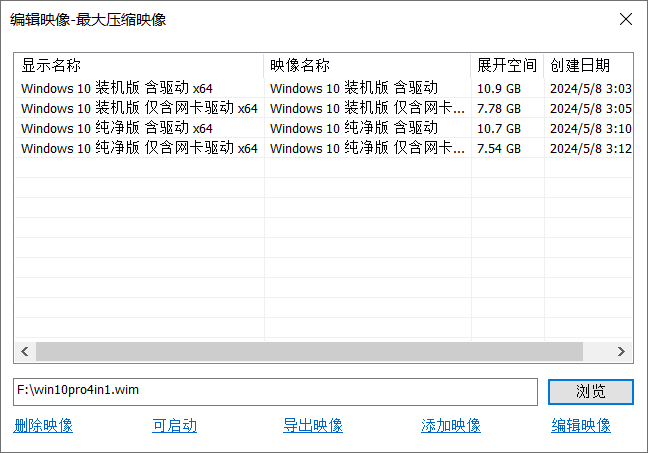Click the horizontal scrollbar thumb

click(310, 352)
